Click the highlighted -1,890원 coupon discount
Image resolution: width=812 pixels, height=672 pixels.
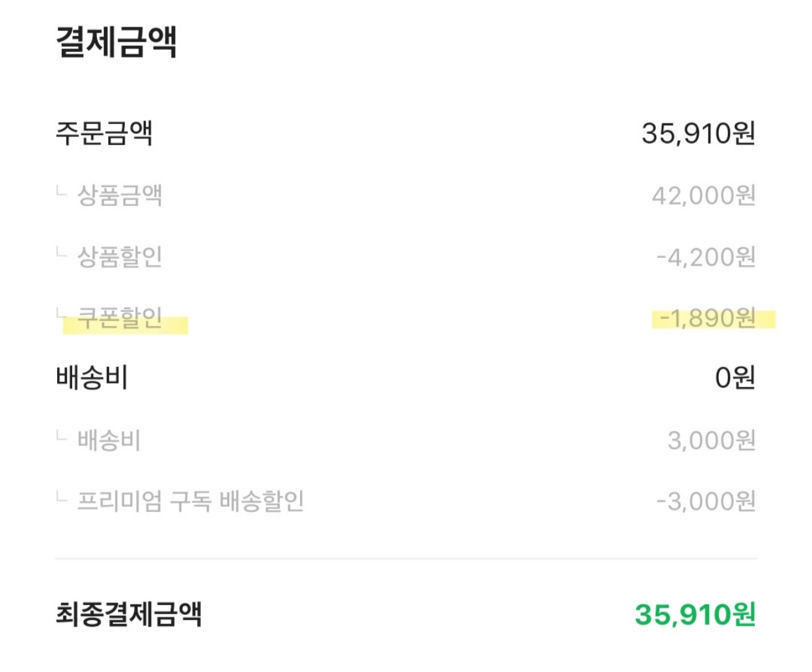[707, 318]
